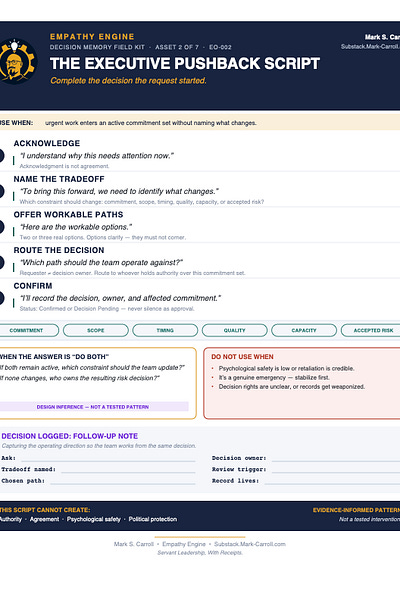This screenshot has width=400, height=600.
Task: Click the subtitle Complete the decision the request started
Action: [x=128, y=81]
